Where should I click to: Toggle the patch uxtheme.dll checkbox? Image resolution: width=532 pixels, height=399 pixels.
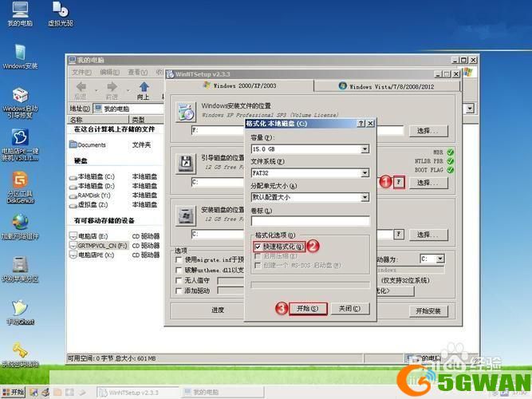point(179,270)
